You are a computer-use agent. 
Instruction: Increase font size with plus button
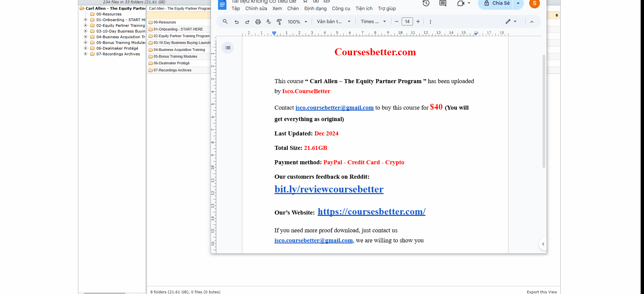[x=418, y=22]
